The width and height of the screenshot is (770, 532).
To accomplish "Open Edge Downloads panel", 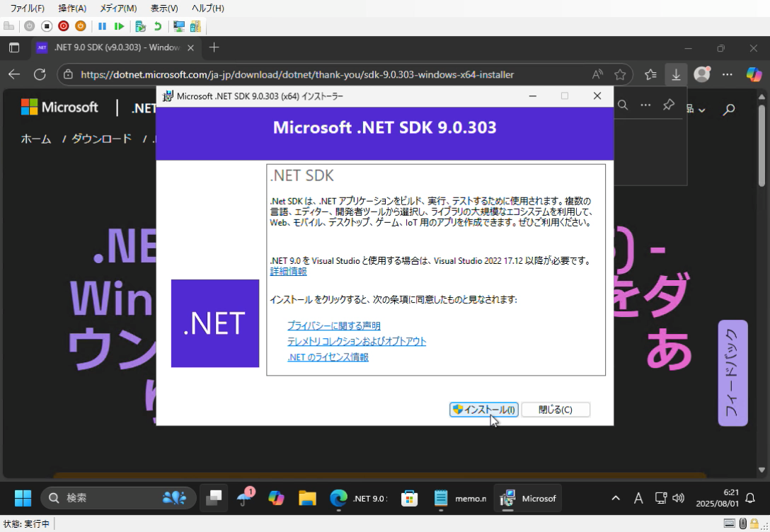I will tap(676, 74).
